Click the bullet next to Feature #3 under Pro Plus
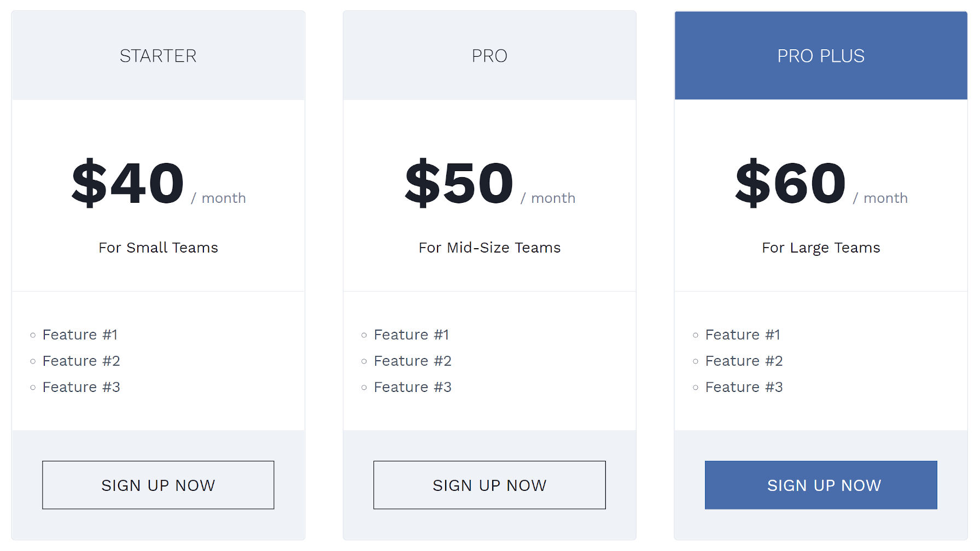Viewport: 980px width, 551px height. [x=695, y=386]
